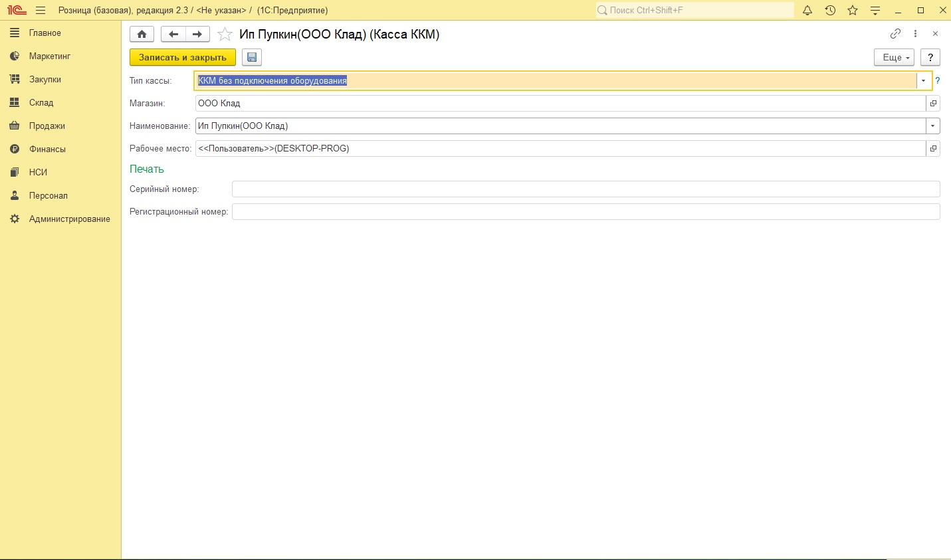Click the Главное sidebar icon
Image resolution: width=951 pixels, height=560 pixels.
15,33
